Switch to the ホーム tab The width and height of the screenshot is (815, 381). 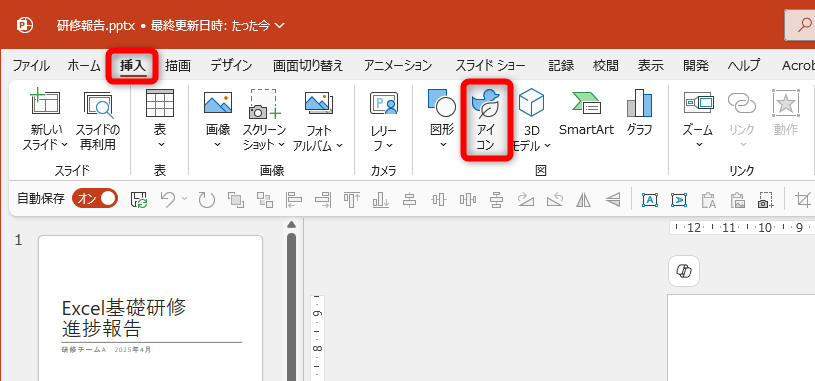click(x=84, y=65)
